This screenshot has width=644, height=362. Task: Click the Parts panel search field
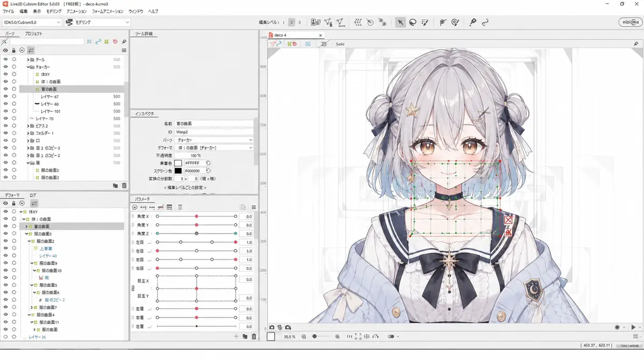47,41
